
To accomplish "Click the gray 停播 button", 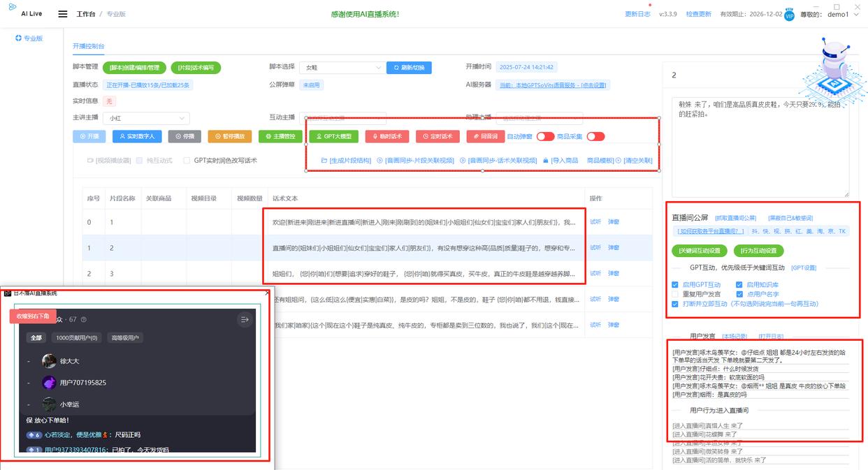I will (185, 136).
